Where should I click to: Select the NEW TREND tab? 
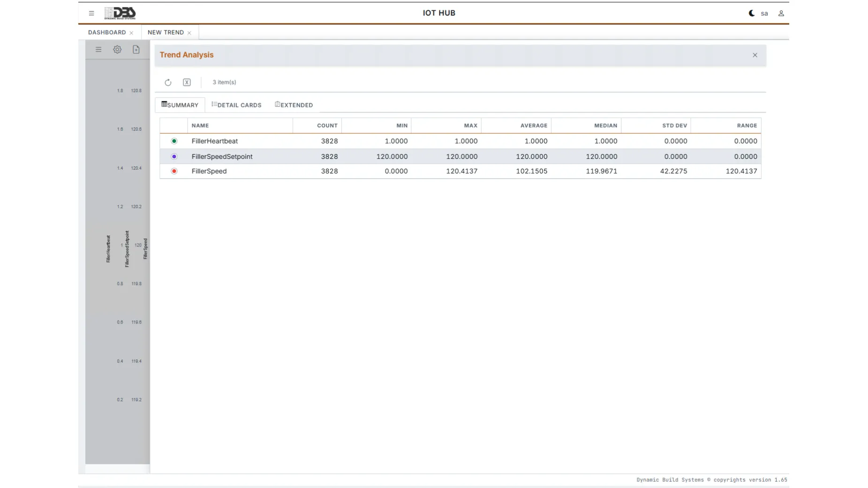tap(166, 32)
